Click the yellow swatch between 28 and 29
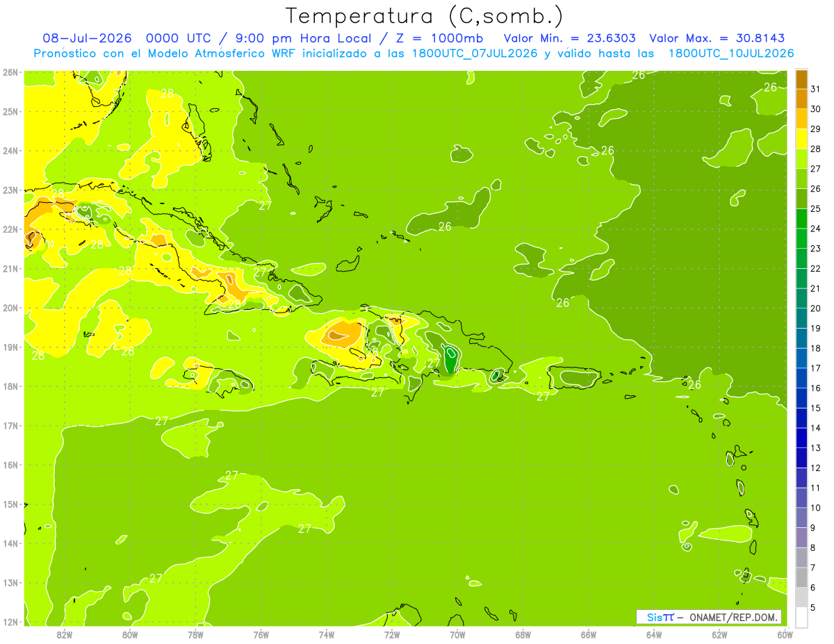 click(801, 139)
